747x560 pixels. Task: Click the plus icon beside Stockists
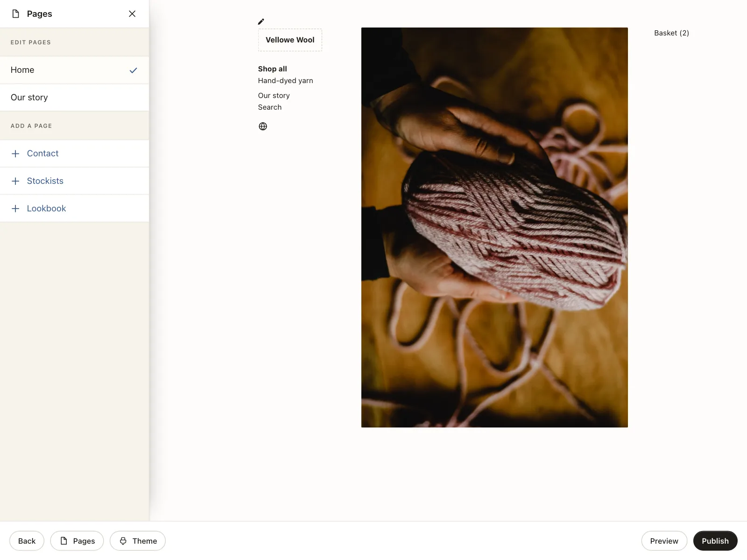click(15, 181)
